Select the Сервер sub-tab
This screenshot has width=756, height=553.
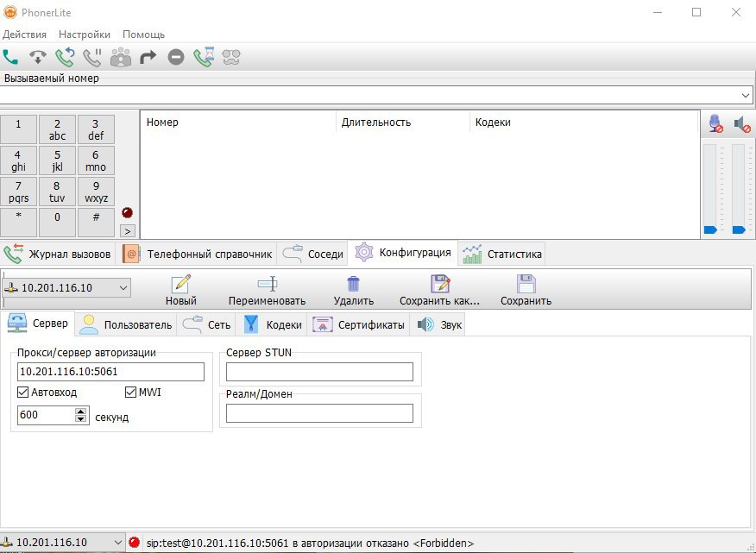(x=38, y=323)
